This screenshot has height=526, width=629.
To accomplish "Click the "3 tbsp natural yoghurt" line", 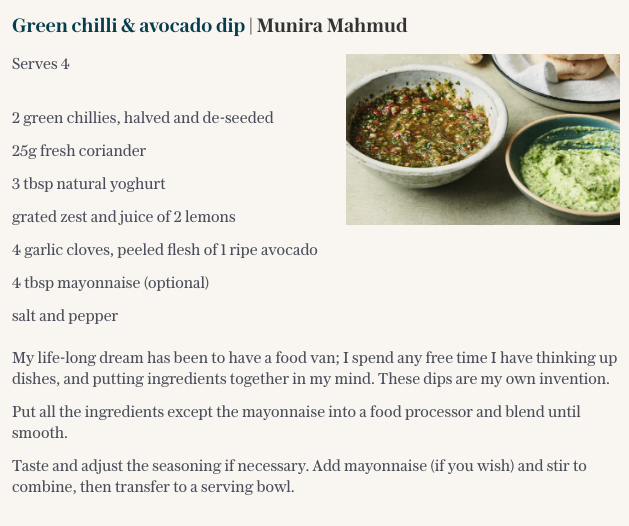I will tap(89, 184).
